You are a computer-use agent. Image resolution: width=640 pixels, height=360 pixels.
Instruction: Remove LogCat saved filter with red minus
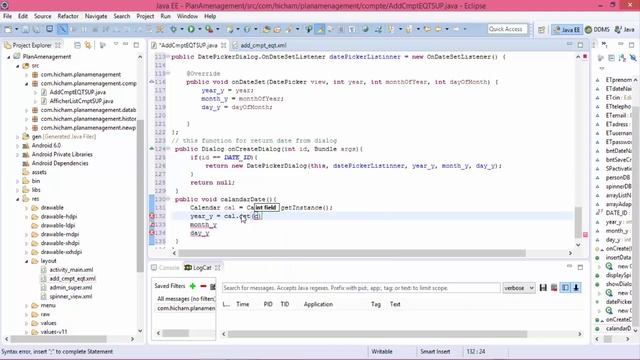(203, 286)
